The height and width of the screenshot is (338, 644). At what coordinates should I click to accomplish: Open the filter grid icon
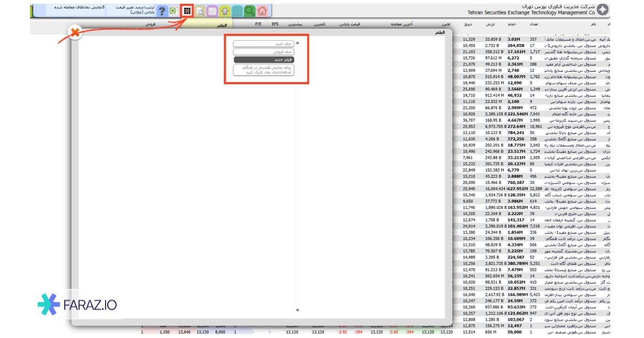coord(187,10)
